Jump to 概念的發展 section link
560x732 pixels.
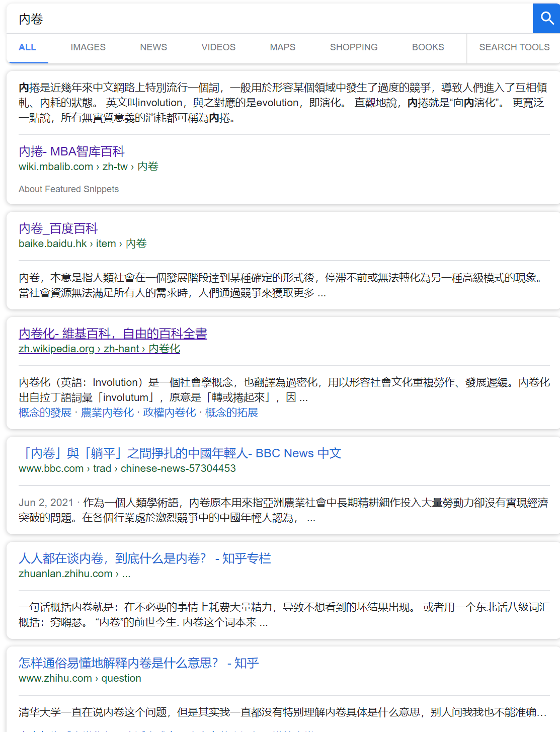[x=45, y=413]
